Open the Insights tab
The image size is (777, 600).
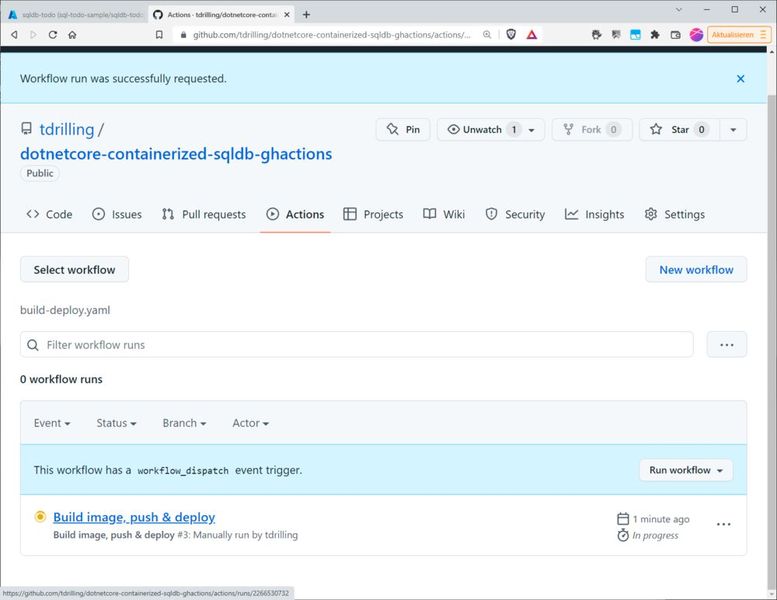595,215
